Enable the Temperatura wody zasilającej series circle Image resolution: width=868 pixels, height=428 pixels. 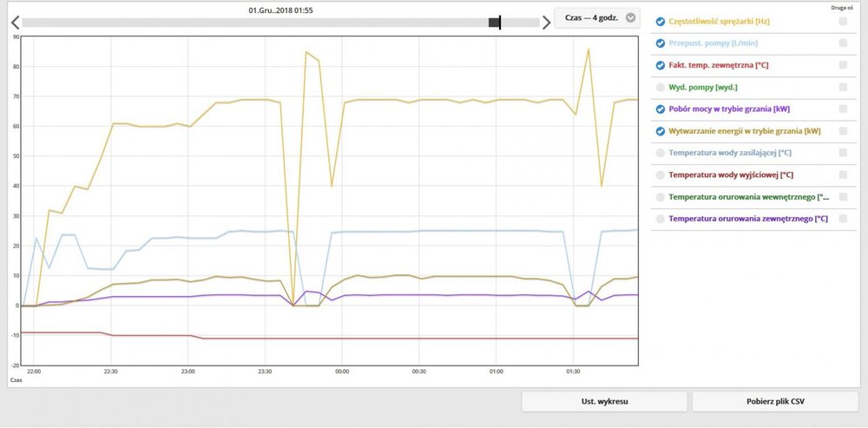pyautogui.click(x=661, y=153)
